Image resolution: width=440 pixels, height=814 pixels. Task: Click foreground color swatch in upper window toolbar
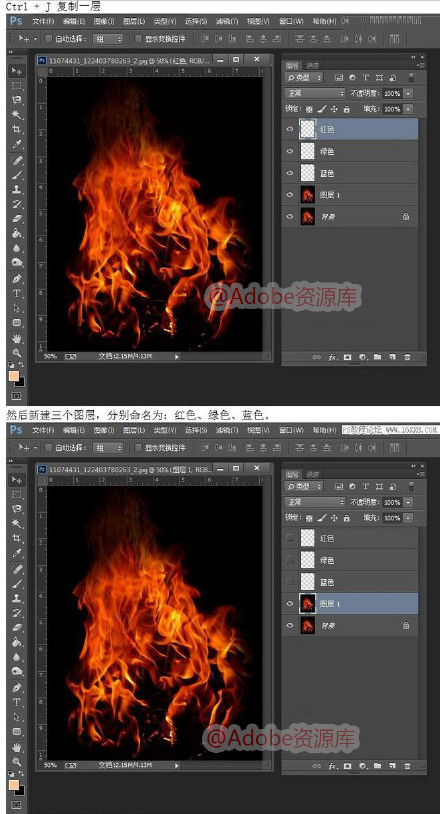(x=13, y=375)
